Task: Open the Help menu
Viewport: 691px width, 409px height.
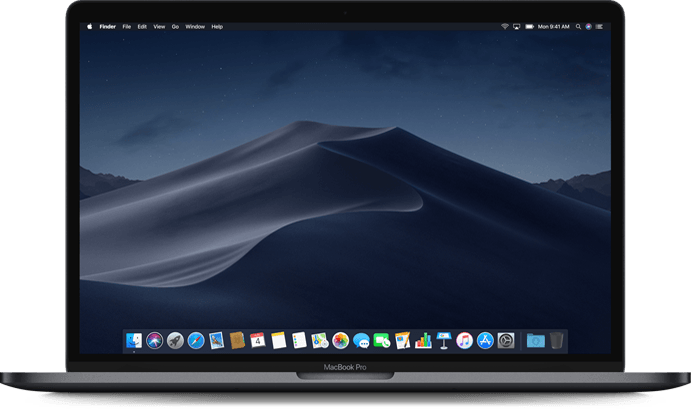Action: 217,26
